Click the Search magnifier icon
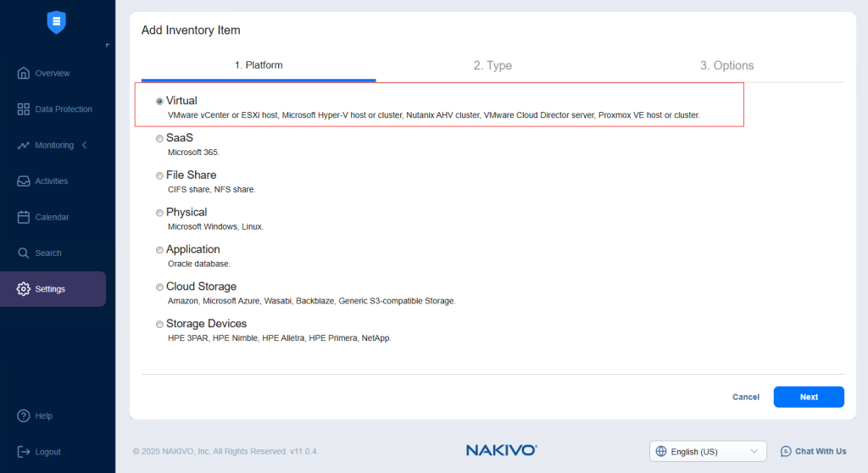The width and height of the screenshot is (868, 473). 23,253
